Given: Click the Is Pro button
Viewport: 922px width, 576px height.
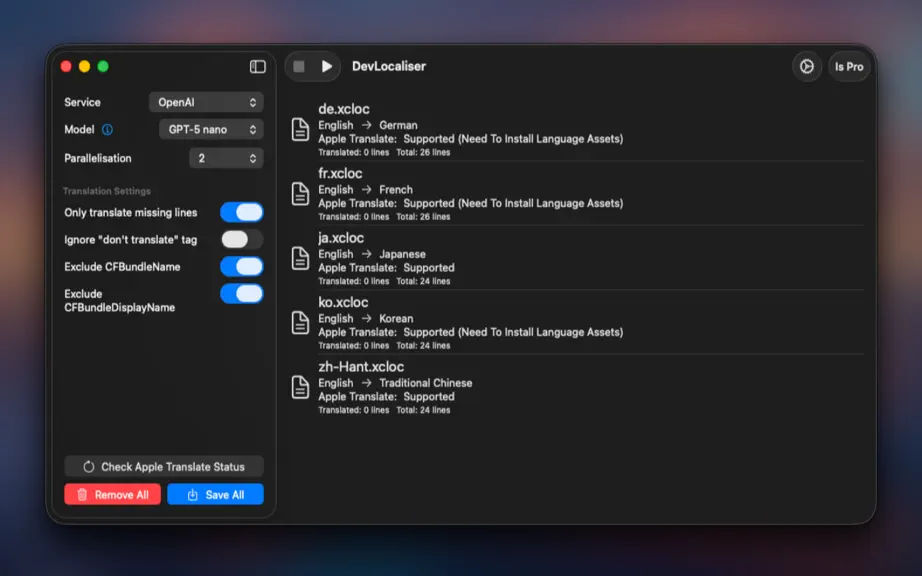Looking at the screenshot, I should (x=849, y=66).
